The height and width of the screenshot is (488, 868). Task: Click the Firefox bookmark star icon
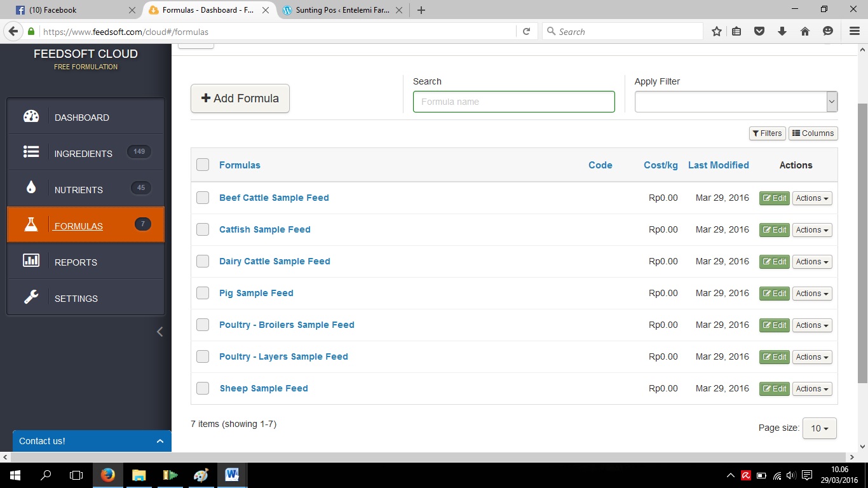716,31
